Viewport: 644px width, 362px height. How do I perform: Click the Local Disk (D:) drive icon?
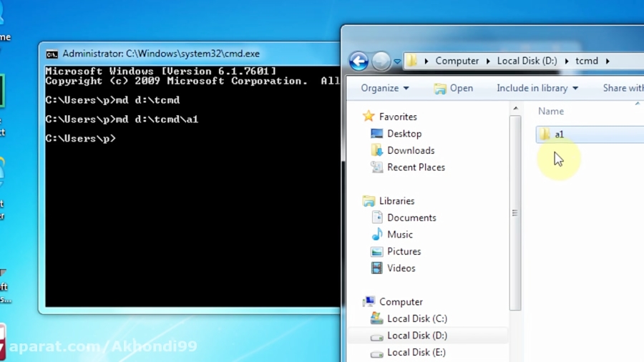click(x=376, y=336)
